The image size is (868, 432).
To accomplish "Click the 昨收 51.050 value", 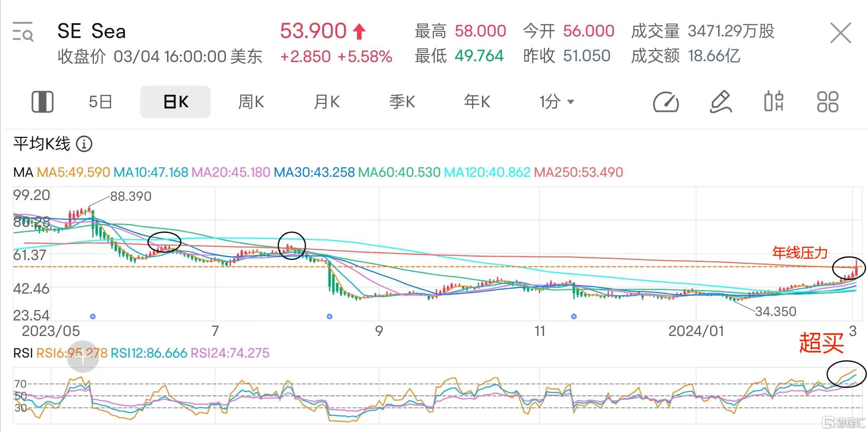I will pyautogui.click(x=587, y=56).
